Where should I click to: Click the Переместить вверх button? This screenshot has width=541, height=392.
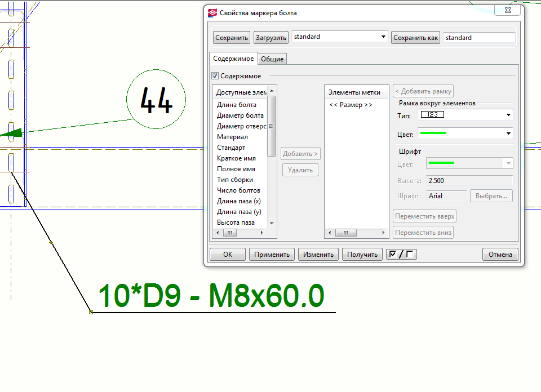(425, 216)
